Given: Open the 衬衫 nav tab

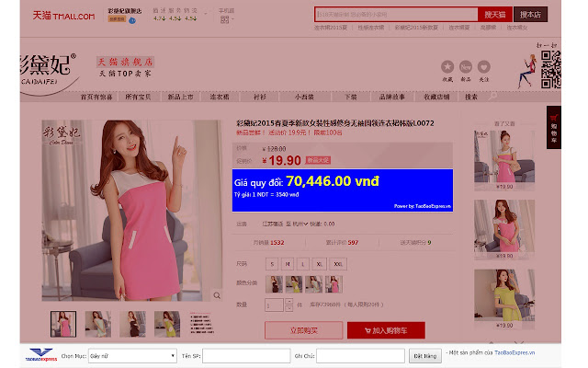Looking at the screenshot, I should [x=259, y=97].
